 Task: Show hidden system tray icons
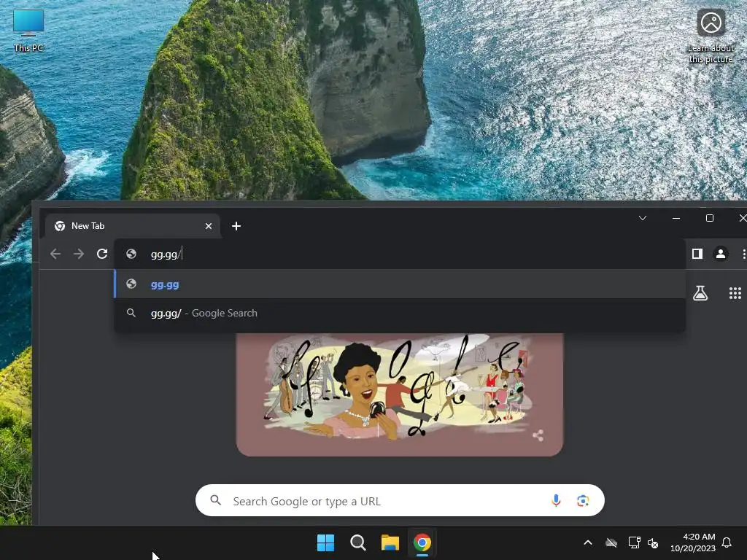coord(588,542)
